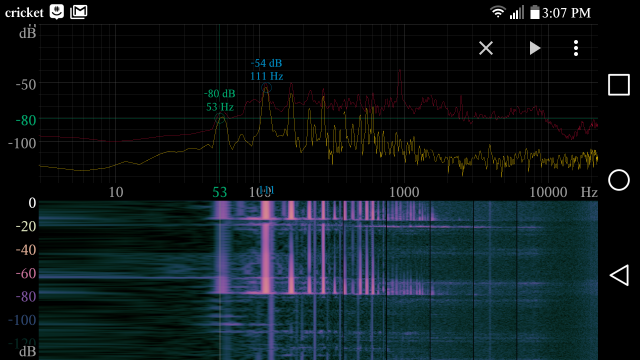Open the three-dot overflow menu
Screen dimensions: 640x360
576,48
